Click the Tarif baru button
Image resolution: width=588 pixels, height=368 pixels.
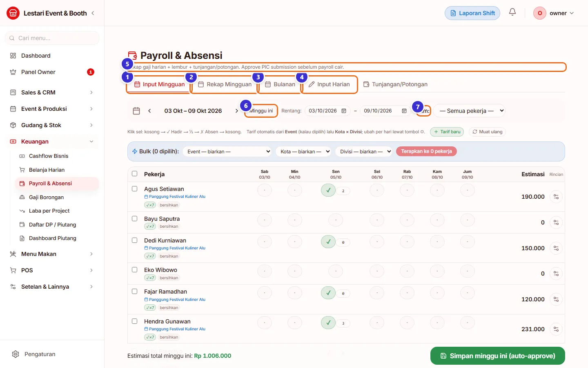(447, 132)
